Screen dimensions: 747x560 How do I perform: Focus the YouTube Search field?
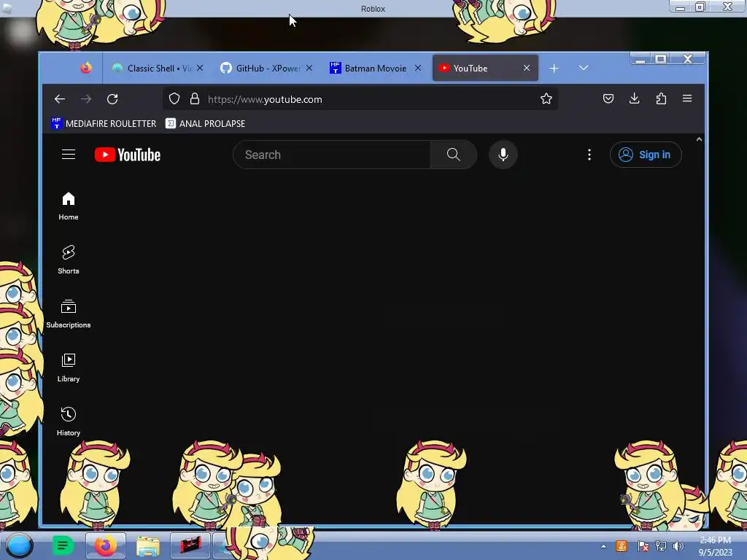point(332,155)
